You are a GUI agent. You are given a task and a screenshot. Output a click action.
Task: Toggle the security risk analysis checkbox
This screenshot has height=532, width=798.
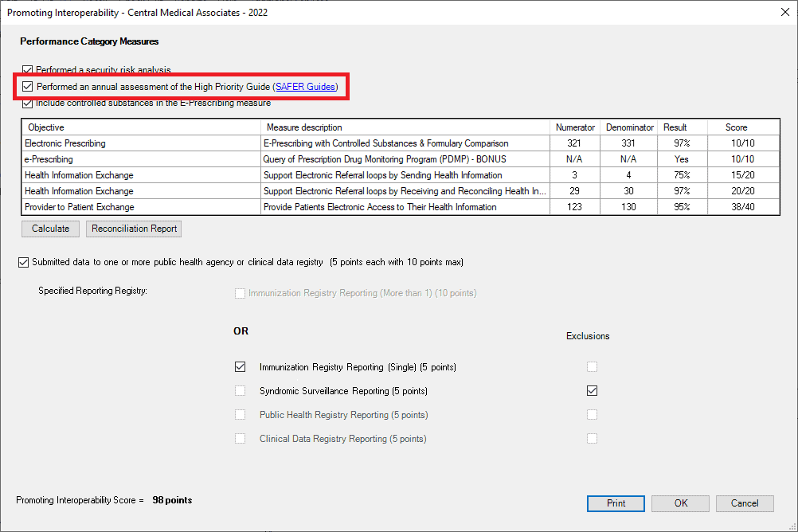point(28,70)
